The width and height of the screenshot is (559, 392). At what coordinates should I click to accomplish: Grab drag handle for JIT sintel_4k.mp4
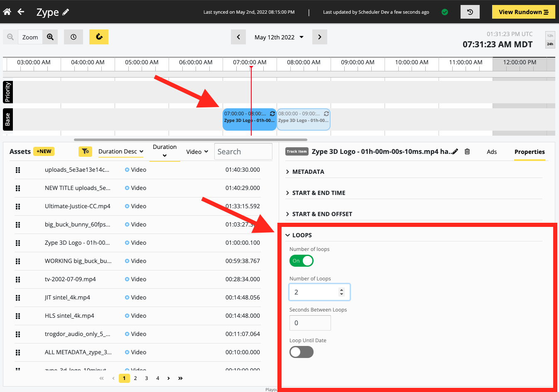(18, 298)
